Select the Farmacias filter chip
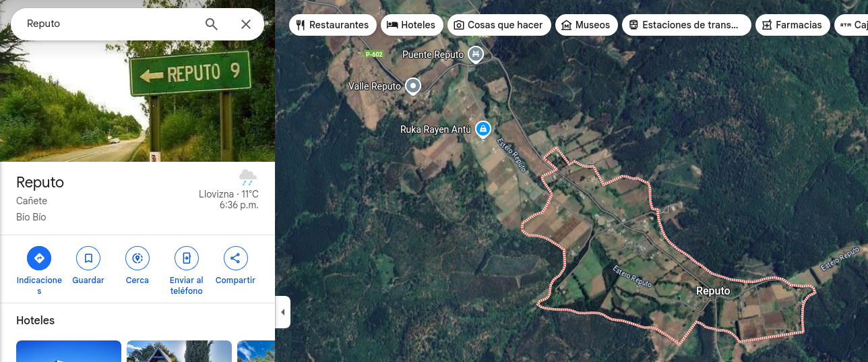868x362 pixels. click(x=793, y=25)
